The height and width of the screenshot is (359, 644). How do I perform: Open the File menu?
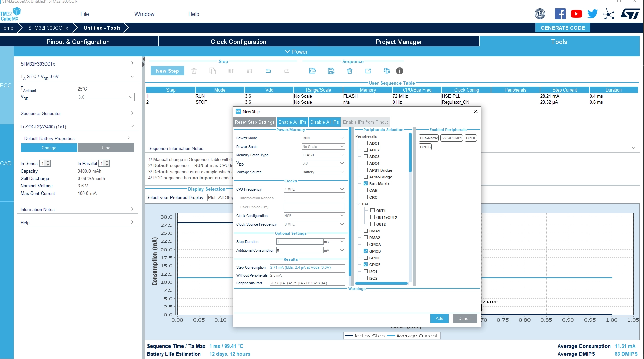coord(85,14)
